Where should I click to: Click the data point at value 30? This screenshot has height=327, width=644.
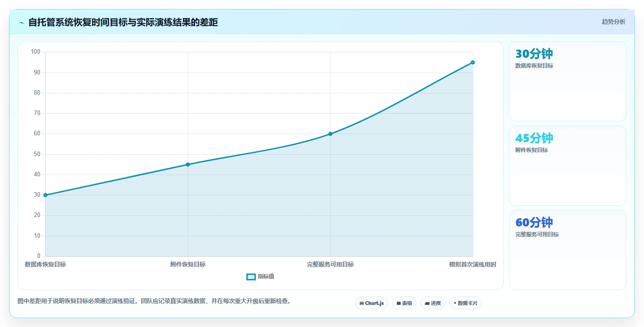pyautogui.click(x=45, y=195)
